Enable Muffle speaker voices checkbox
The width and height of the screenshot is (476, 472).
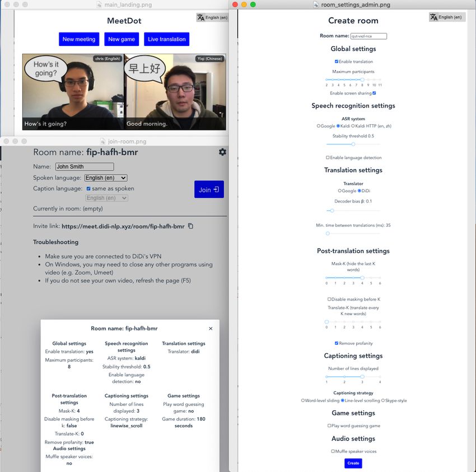point(333,451)
